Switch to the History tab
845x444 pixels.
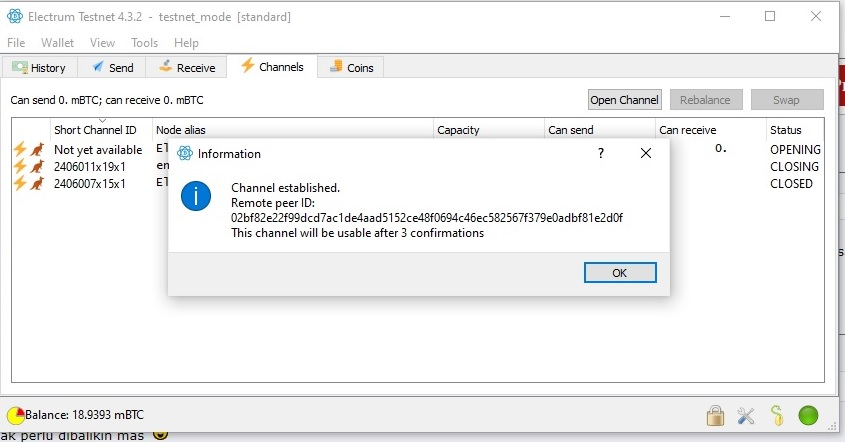click(39, 67)
